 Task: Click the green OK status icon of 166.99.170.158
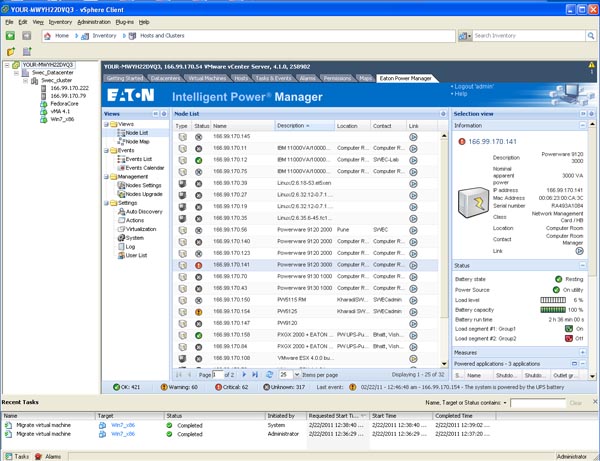(x=198, y=335)
